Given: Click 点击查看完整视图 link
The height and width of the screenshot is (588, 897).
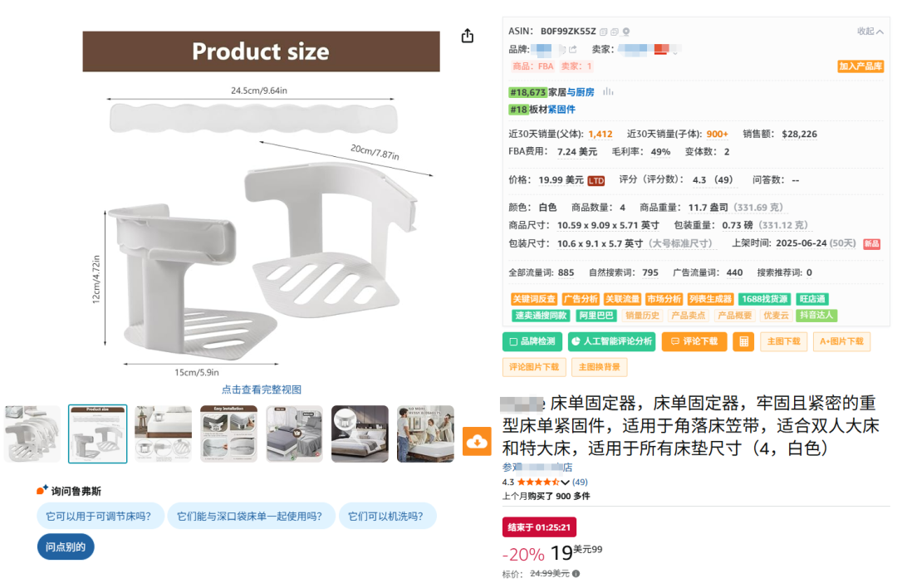Looking at the screenshot, I should coord(262,390).
